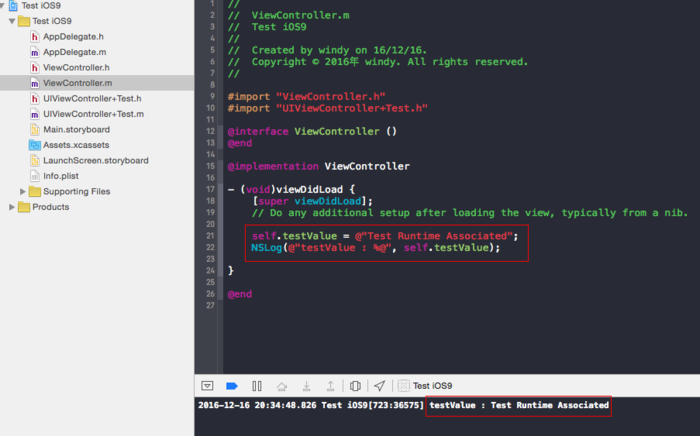Select the Assets.xcassets catalog
The image size is (700, 436).
(76, 145)
